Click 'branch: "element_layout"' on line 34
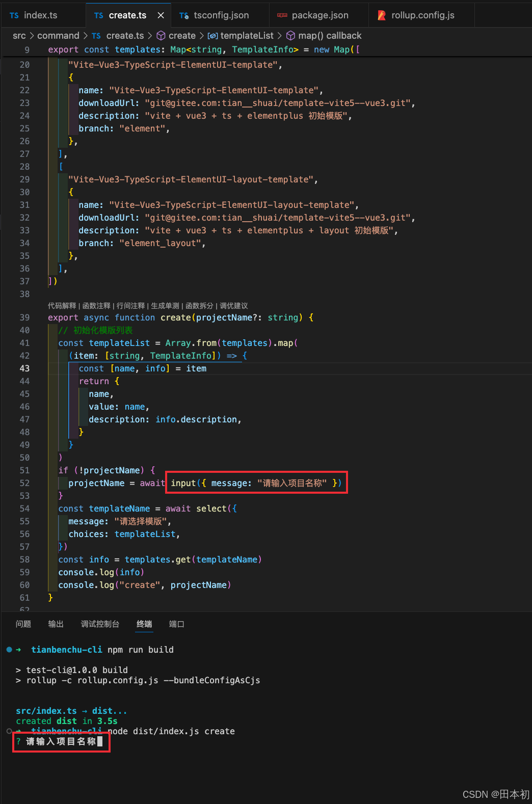This screenshot has width=532, height=804. (x=142, y=244)
